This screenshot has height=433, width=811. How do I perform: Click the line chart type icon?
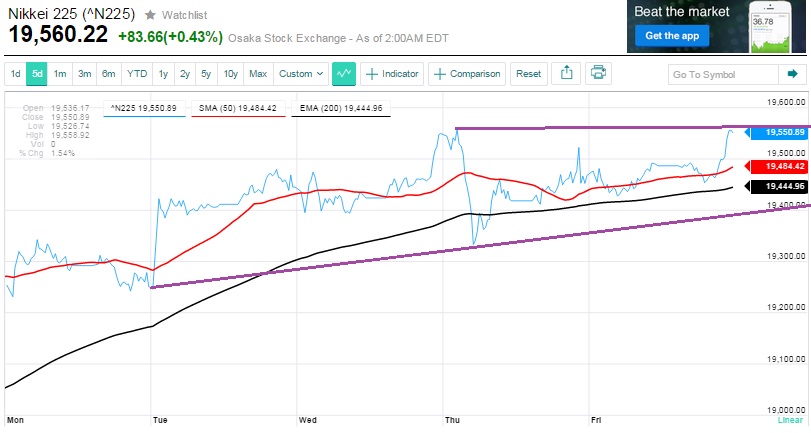(345, 73)
